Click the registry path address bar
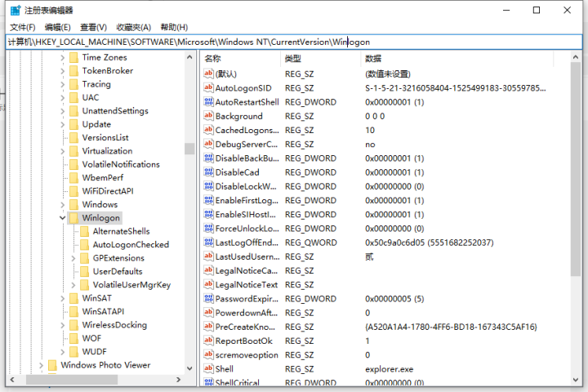The width and height of the screenshot is (588, 392). [294, 42]
